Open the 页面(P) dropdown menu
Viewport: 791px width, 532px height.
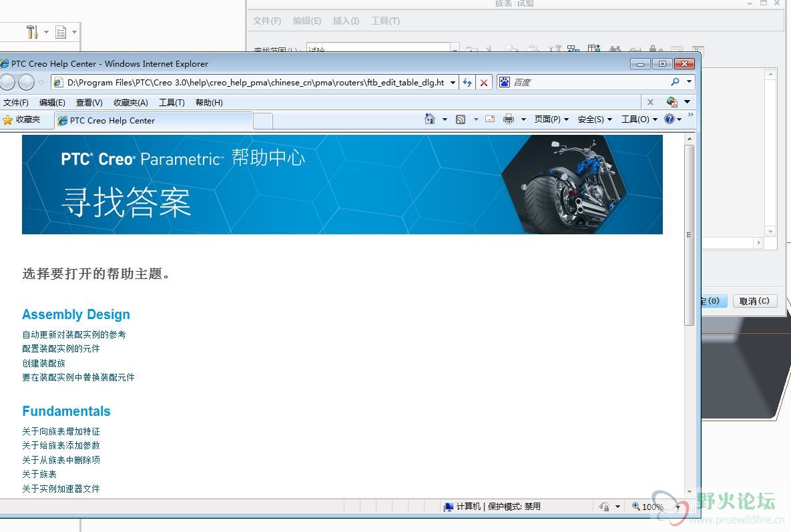551,119
